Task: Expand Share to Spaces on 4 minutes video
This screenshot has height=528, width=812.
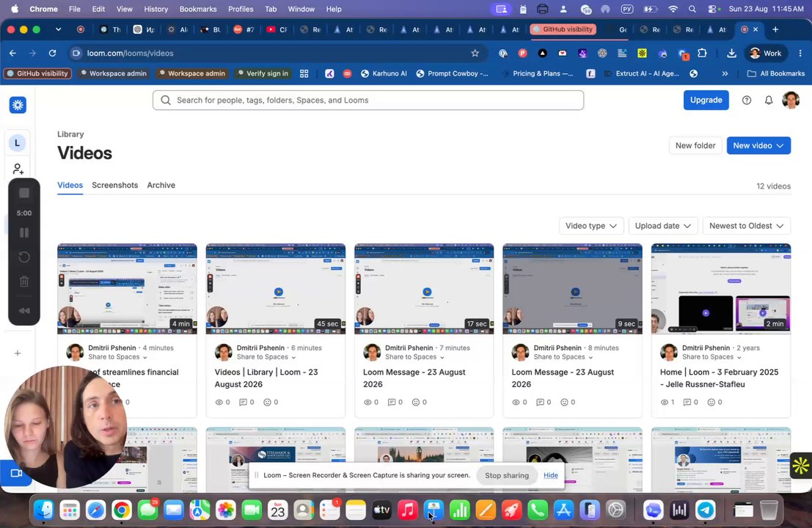Action: [x=117, y=356]
